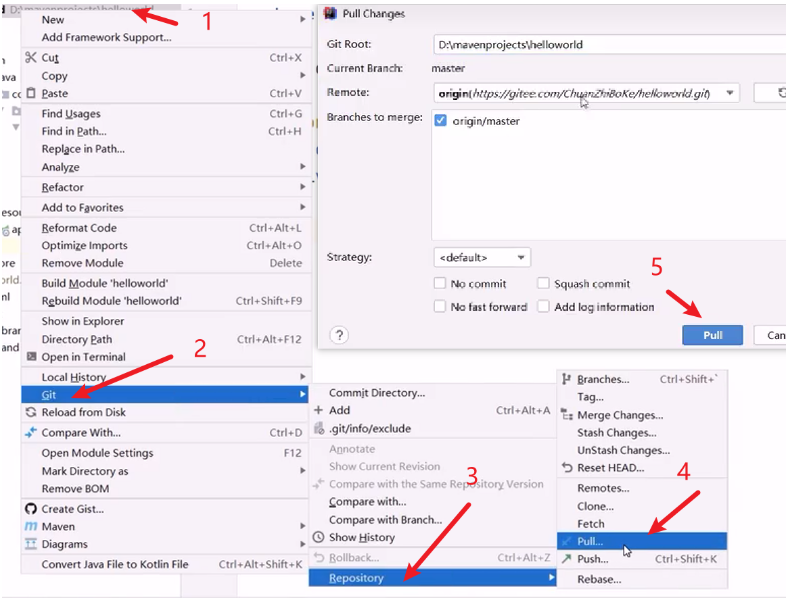Expand the Copy submenu

click(x=166, y=76)
